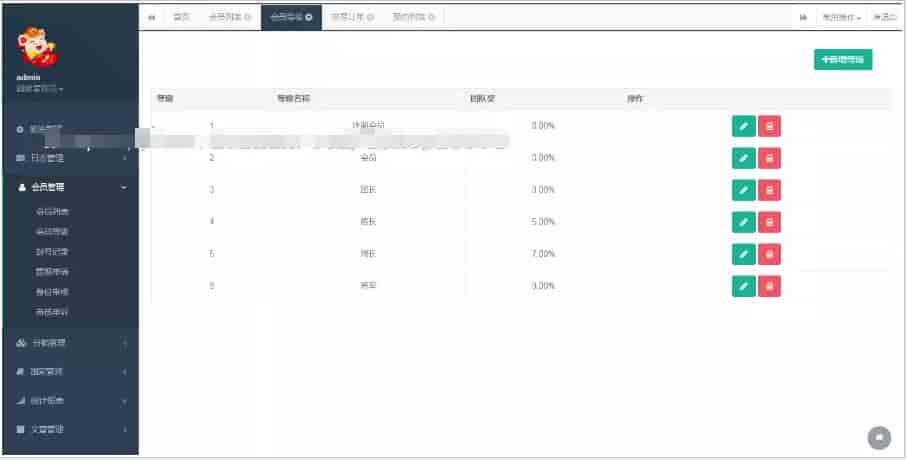Click the 9.00% team award value
This screenshot has width=907, height=460.
point(543,286)
